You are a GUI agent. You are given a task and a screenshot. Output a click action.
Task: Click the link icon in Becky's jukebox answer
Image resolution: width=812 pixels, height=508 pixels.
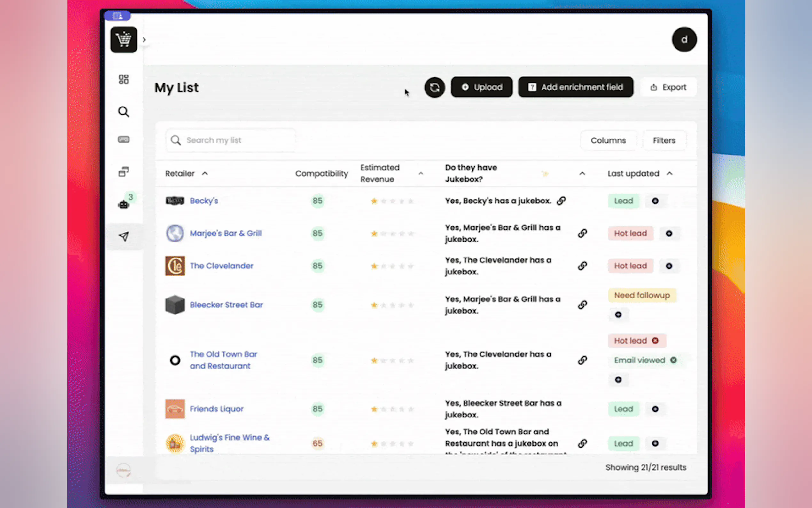561,201
